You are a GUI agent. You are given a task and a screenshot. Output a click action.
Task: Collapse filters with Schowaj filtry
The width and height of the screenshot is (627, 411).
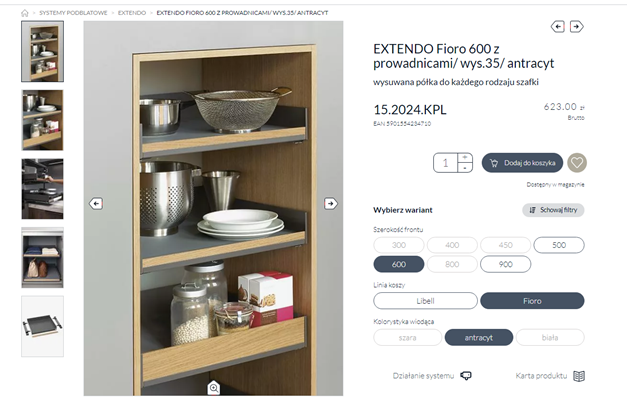coord(553,210)
